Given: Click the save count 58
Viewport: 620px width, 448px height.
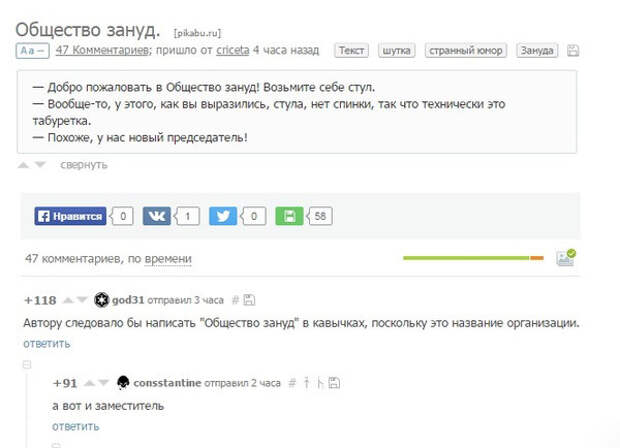Looking at the screenshot, I should [320, 216].
